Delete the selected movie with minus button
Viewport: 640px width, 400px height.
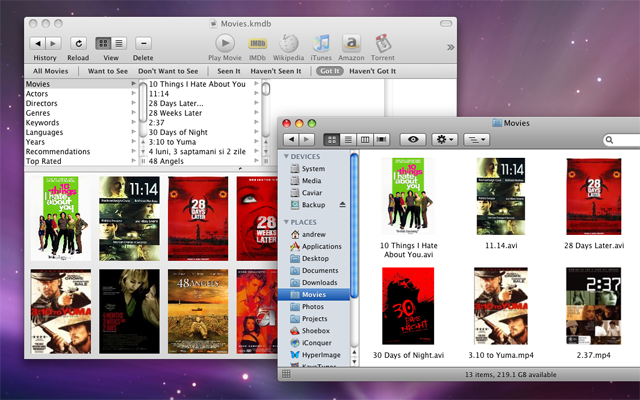[143, 43]
